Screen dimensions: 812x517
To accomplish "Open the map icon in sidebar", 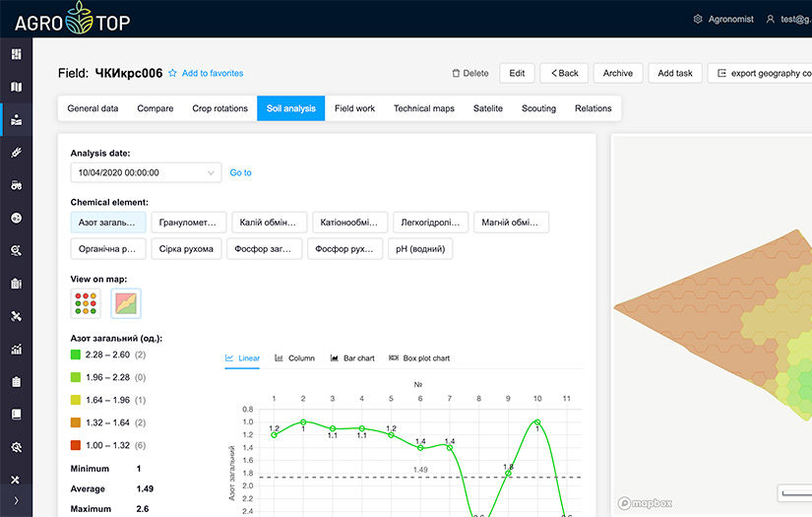I will coord(17,87).
